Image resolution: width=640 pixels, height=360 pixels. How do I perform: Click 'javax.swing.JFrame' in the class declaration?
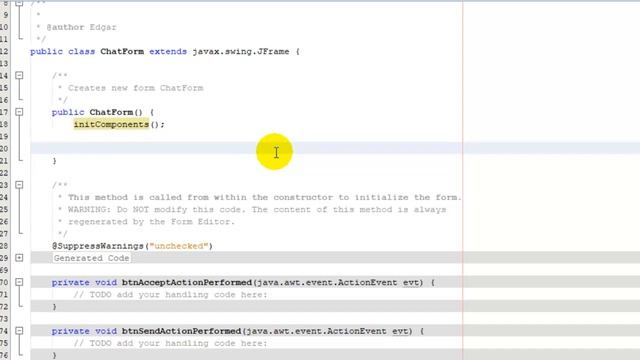pos(241,51)
